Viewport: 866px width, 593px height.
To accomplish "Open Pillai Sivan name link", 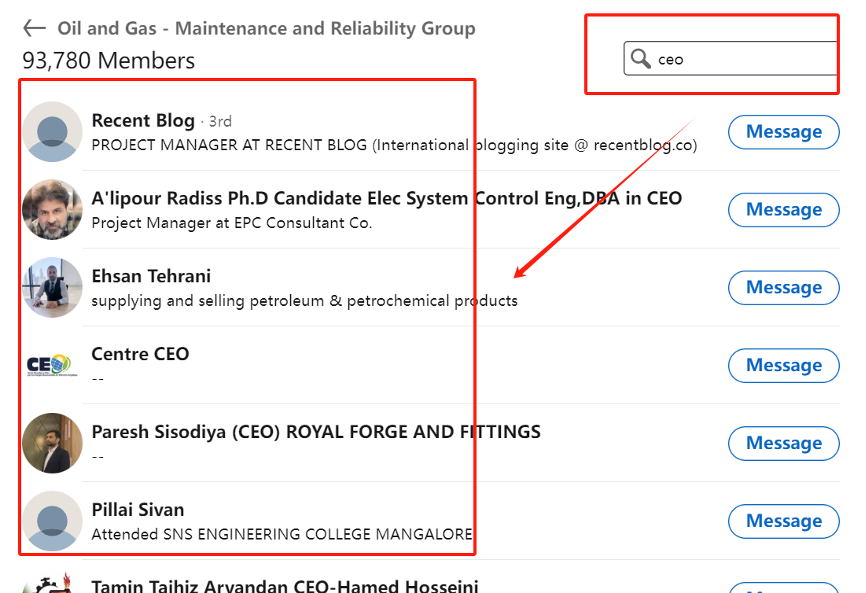I will pos(138,510).
